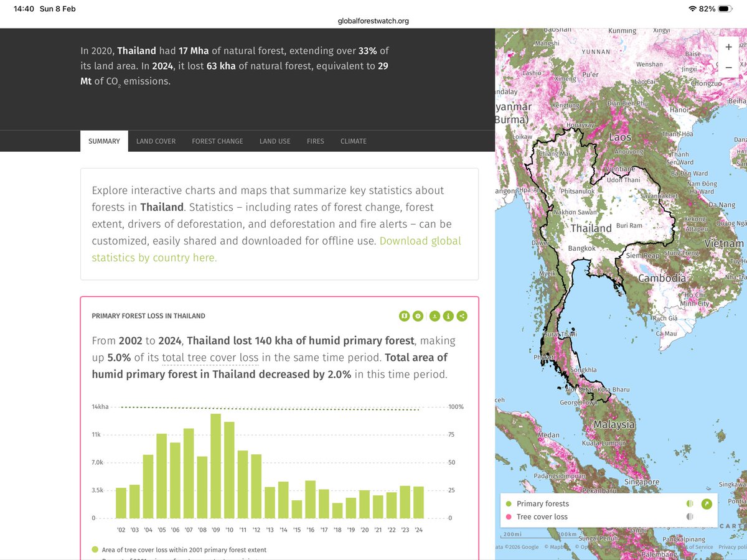Click 'Malaysia' label on the map
This screenshot has width=747, height=560.
613,424
